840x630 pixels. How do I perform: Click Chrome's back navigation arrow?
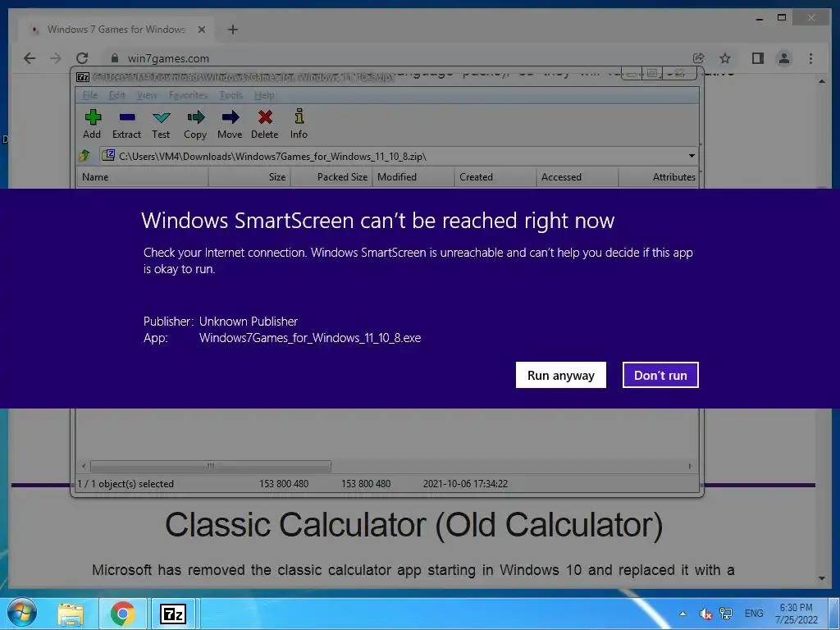(30, 58)
